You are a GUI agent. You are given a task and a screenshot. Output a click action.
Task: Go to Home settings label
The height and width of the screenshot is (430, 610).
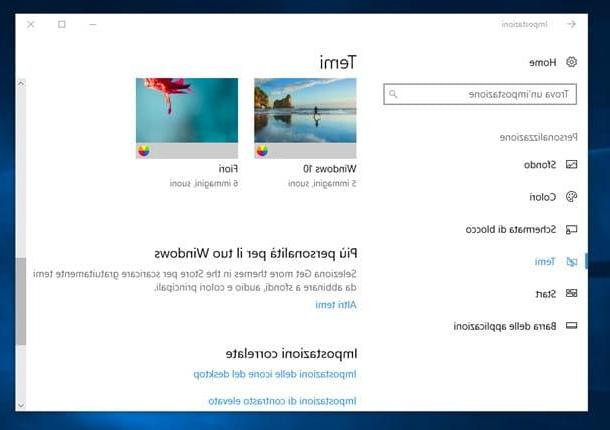pyautogui.click(x=543, y=62)
